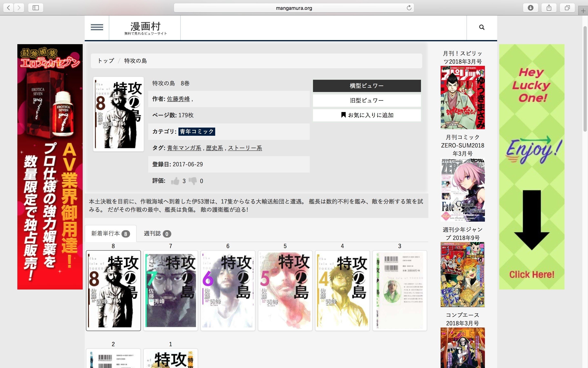Click 週刊少年ジャンプ 2018年9号 title text
This screenshot has width=588, height=368.
tap(463, 234)
